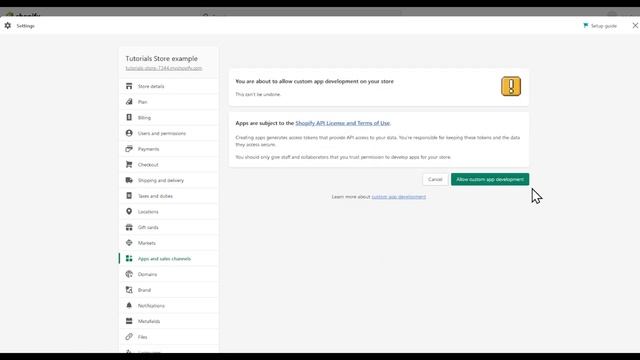Open Store details settings

point(169,86)
